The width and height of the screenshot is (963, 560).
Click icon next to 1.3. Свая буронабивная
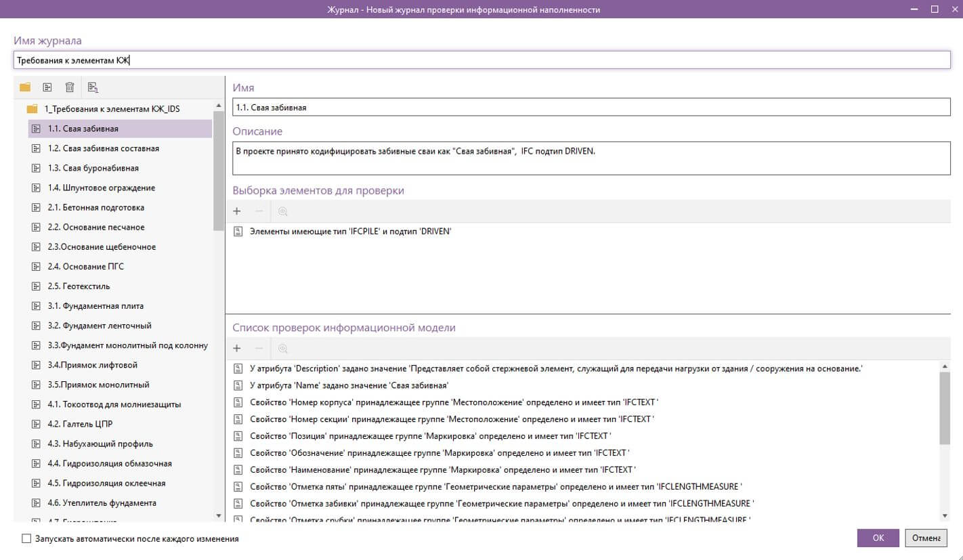coord(36,168)
